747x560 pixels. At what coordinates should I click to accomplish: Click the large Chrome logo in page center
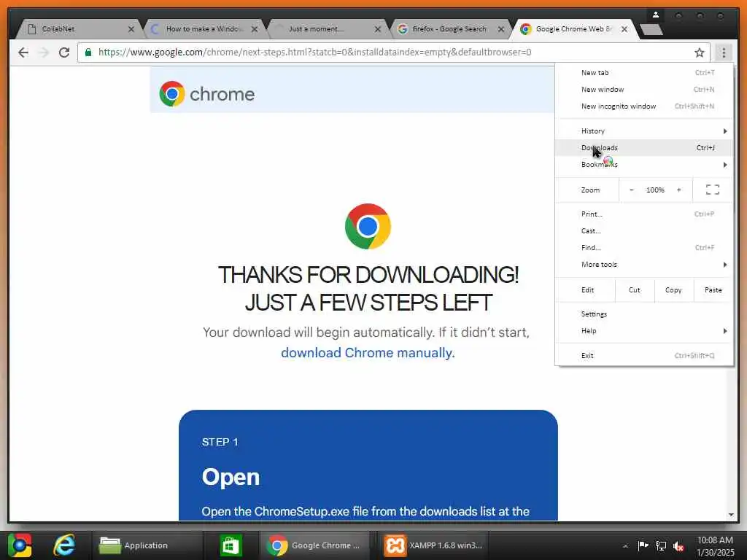tap(368, 226)
